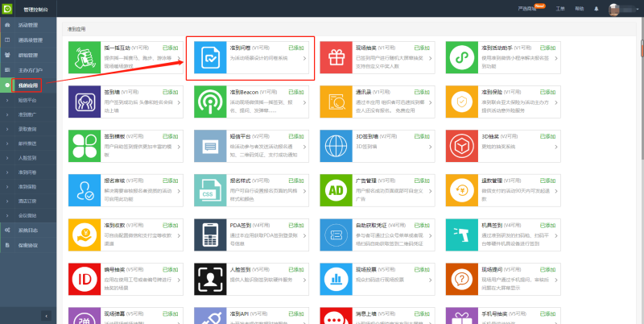Open the 摇一摇互动 shake icon
The height and width of the screenshot is (324, 644).
point(85,58)
